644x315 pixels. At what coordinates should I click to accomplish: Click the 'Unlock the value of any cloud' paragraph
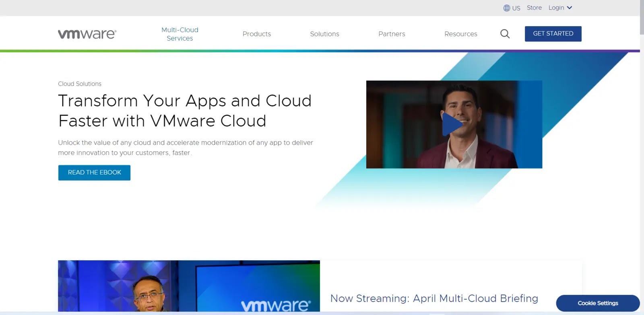pyautogui.click(x=186, y=148)
